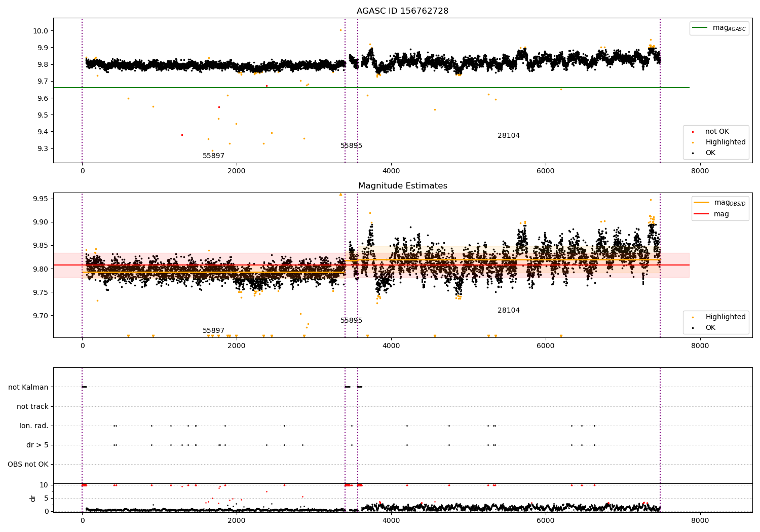Screen dimensions: 760x532
Task: Select label '55895' in Magnitude Estimates plot
Action: [x=351, y=321]
